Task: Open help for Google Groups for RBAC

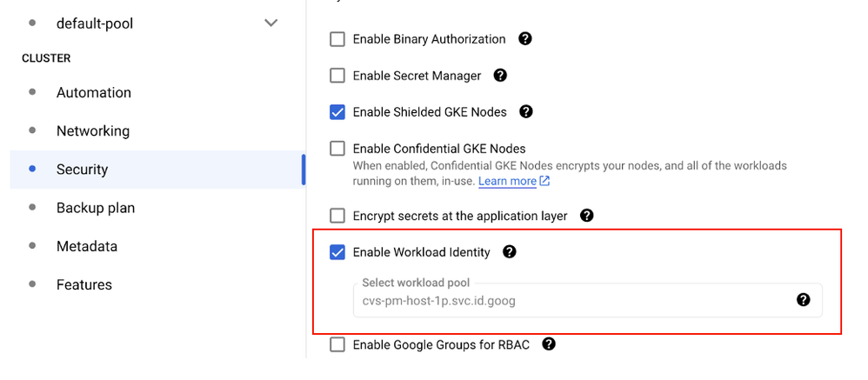Action: point(549,344)
